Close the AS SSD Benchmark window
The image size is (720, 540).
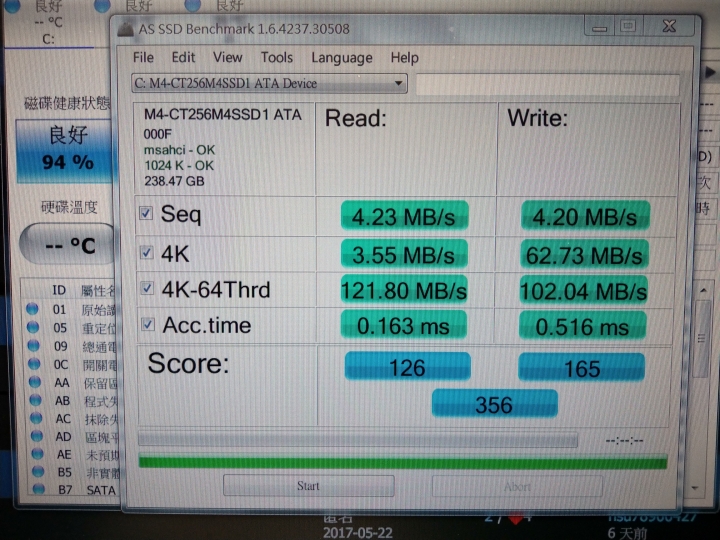tap(669, 26)
